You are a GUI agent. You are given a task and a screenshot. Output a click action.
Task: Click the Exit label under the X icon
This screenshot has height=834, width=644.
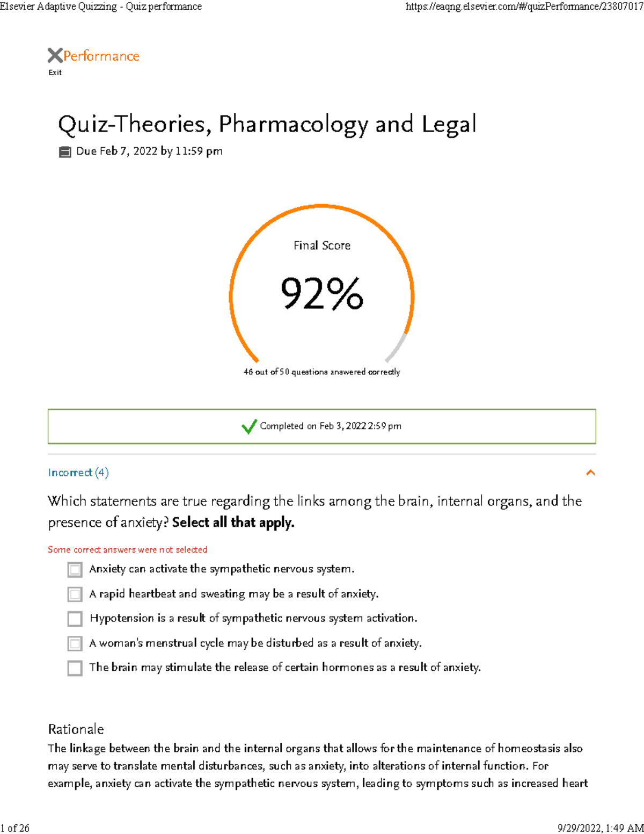[x=55, y=71]
